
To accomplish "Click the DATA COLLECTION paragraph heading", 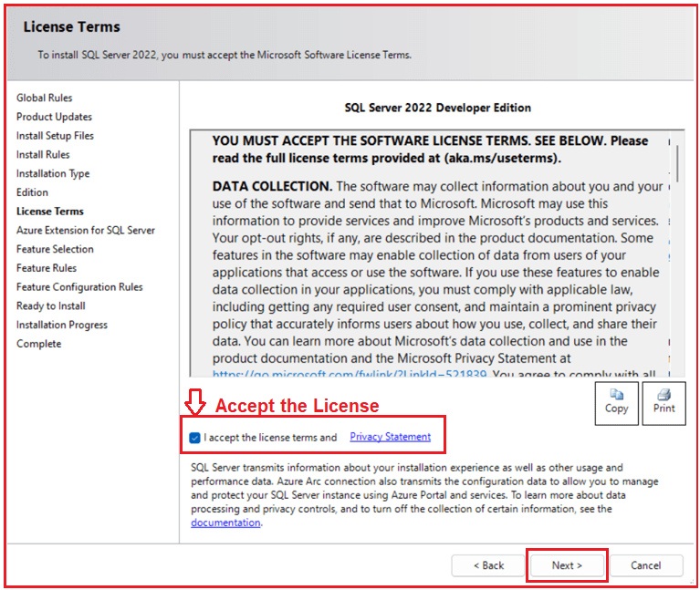I will pyautogui.click(x=272, y=186).
